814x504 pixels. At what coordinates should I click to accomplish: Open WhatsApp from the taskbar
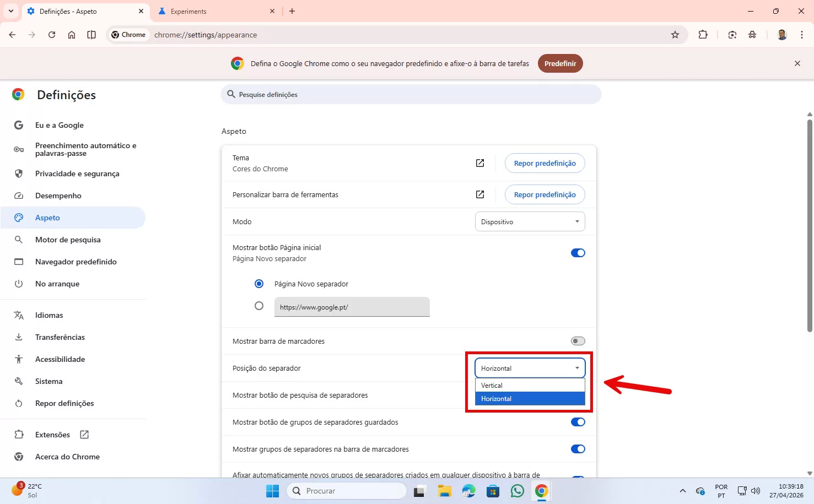tap(517, 491)
